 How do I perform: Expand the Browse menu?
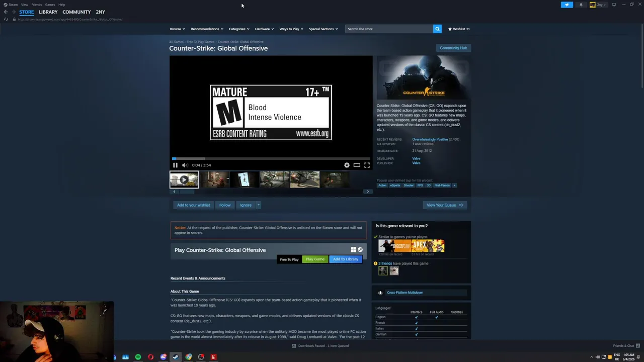tap(177, 29)
